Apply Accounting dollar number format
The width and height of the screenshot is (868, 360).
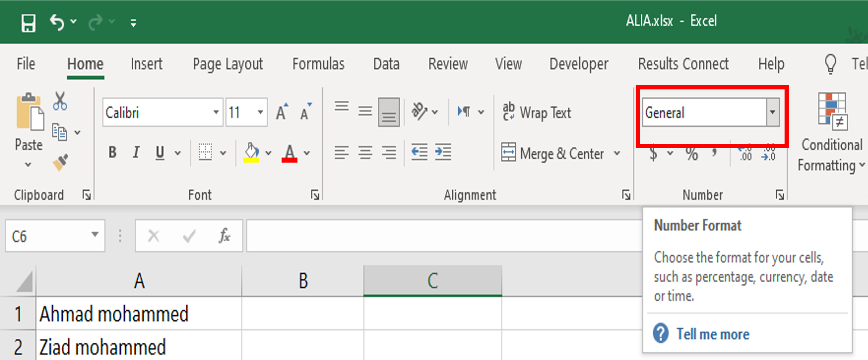click(x=653, y=153)
